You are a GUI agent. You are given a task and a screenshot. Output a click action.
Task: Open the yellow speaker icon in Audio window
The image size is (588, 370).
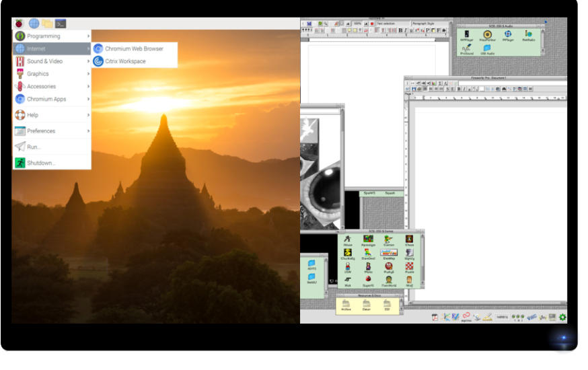(x=487, y=36)
